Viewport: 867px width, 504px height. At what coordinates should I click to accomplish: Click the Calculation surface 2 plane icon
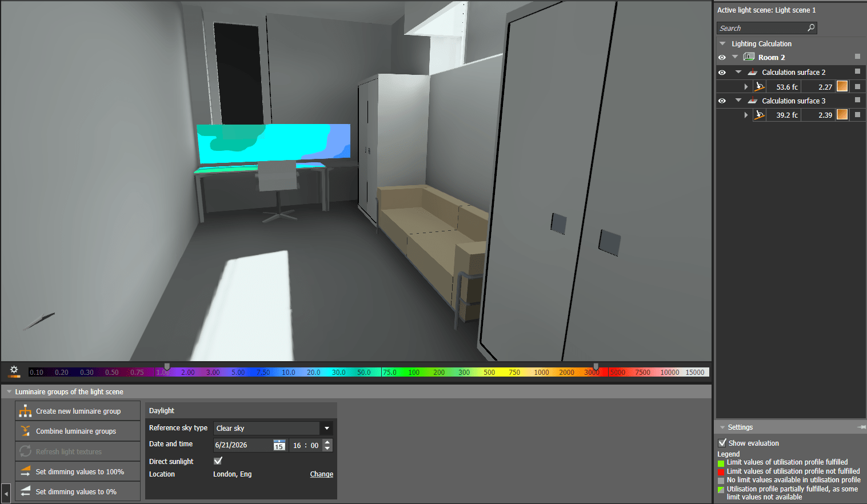click(753, 73)
